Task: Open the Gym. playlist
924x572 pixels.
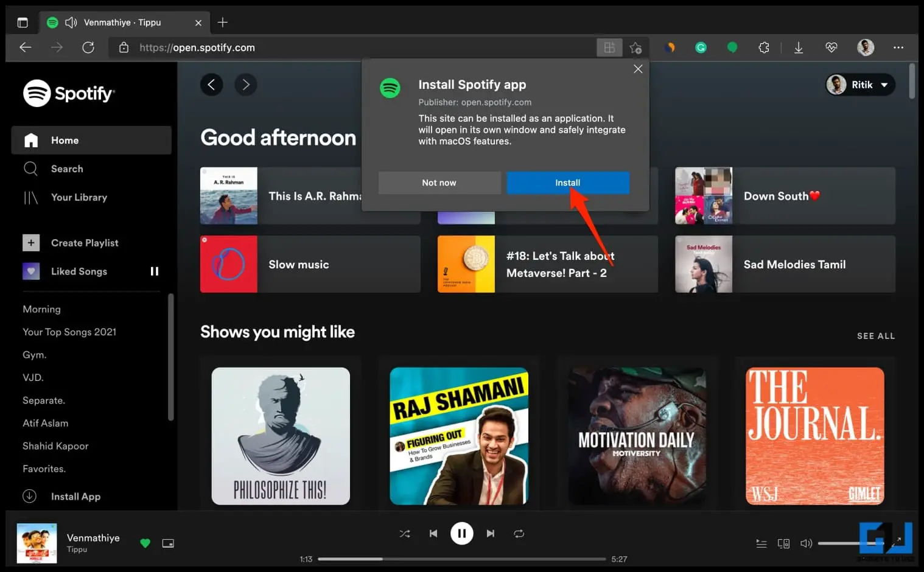Action: tap(35, 355)
